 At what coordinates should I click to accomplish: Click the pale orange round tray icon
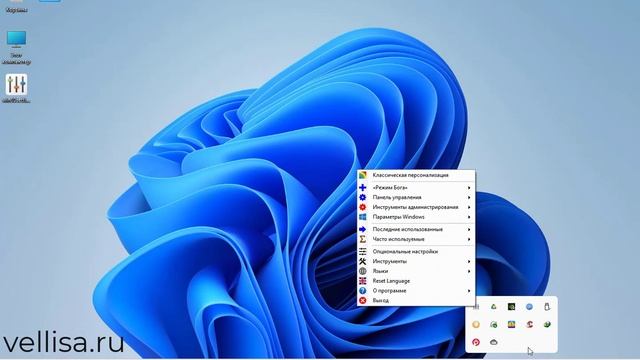(x=476, y=324)
